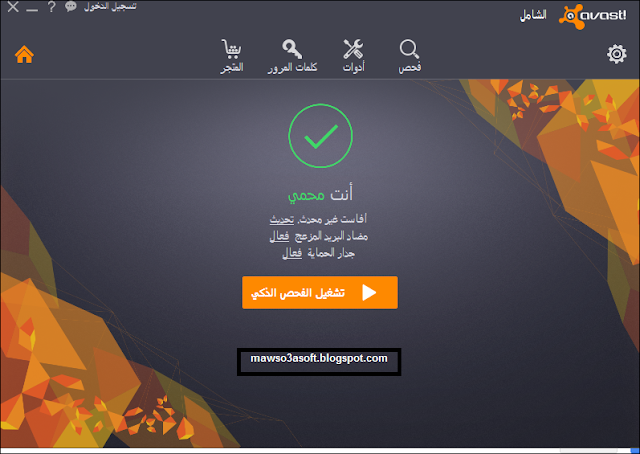
Task: Open the Tools wrench icon
Action: point(353,49)
